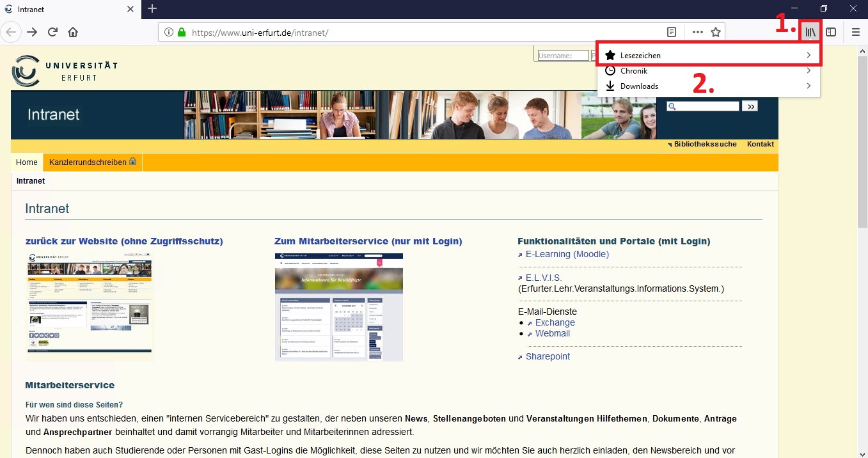Open page actions three-dot menu
Image resolution: width=868 pixels, height=458 pixels.
pos(697,32)
